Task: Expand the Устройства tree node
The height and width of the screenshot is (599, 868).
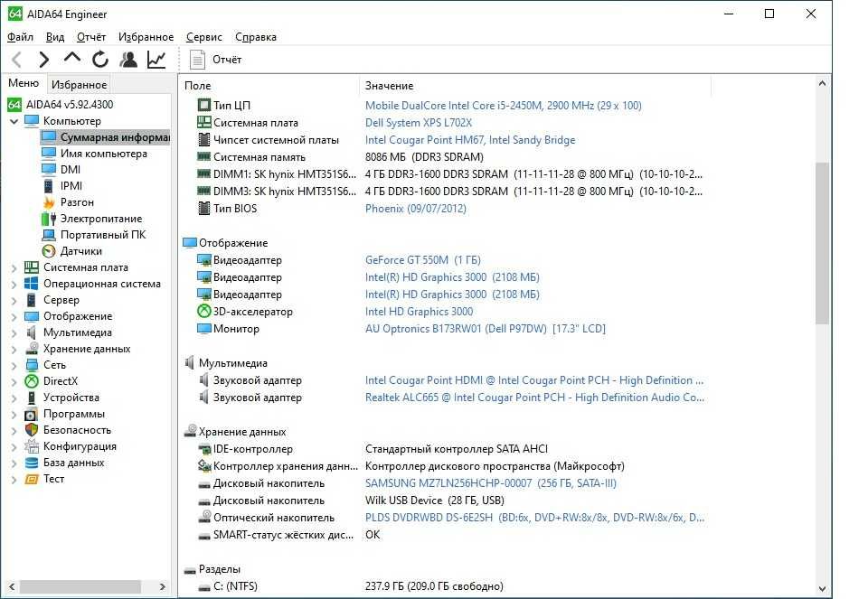Action: pyautogui.click(x=14, y=398)
